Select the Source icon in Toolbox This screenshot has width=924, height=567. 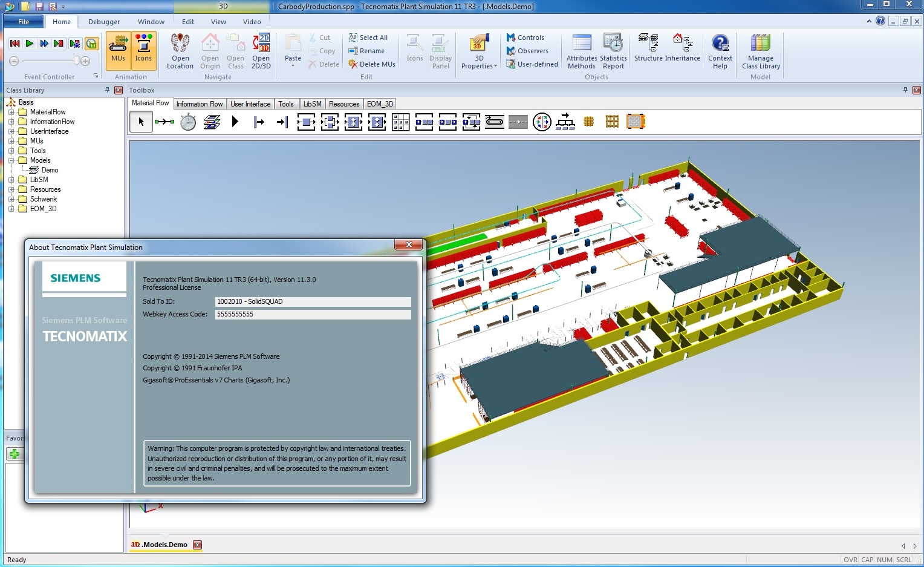click(259, 122)
